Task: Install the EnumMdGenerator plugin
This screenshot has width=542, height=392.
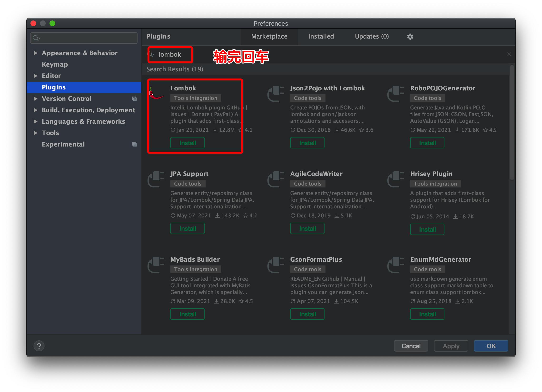Action: coord(427,314)
